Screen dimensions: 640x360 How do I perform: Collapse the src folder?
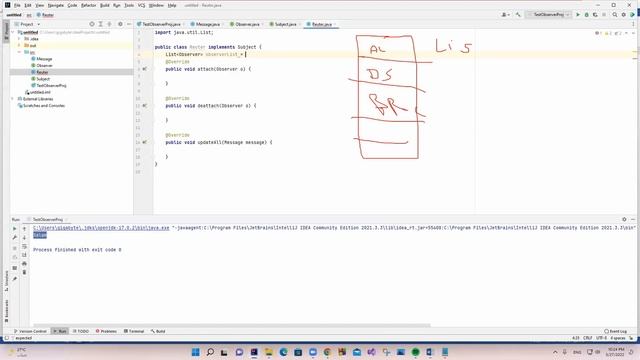[19, 52]
